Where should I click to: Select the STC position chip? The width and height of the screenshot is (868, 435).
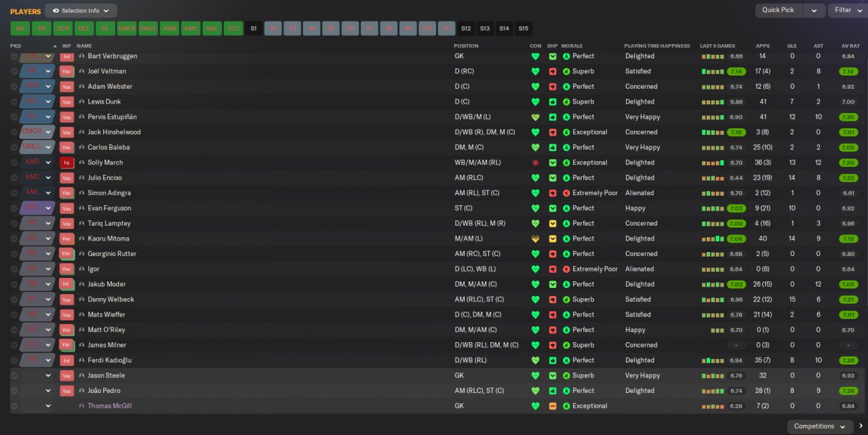coord(233,28)
